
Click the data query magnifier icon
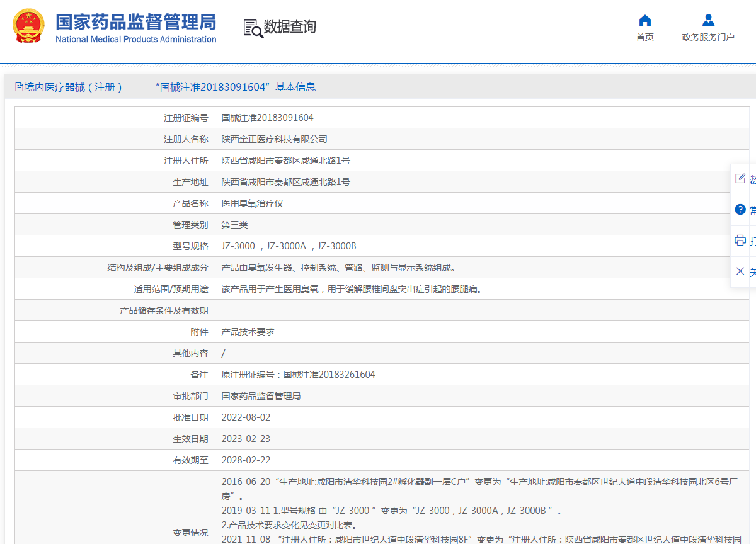(x=253, y=28)
